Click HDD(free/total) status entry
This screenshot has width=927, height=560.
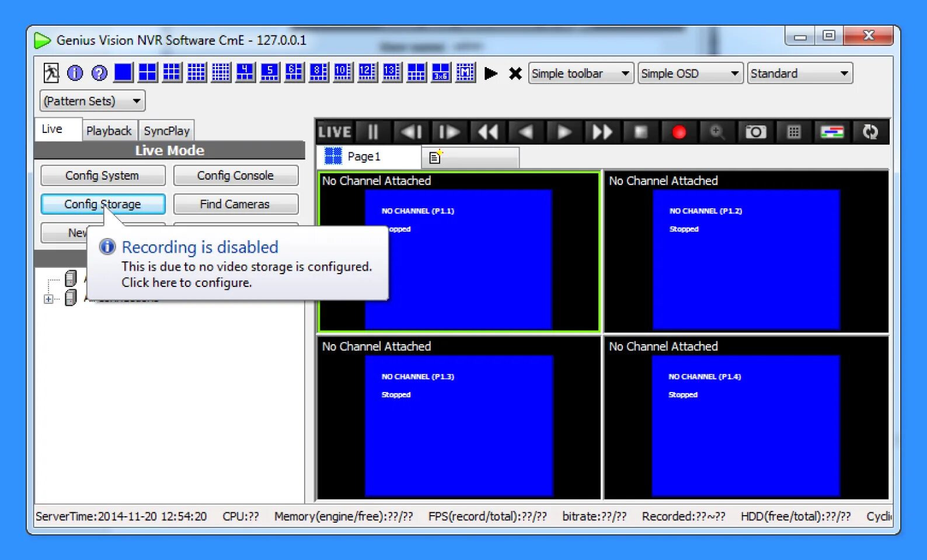pos(796,516)
